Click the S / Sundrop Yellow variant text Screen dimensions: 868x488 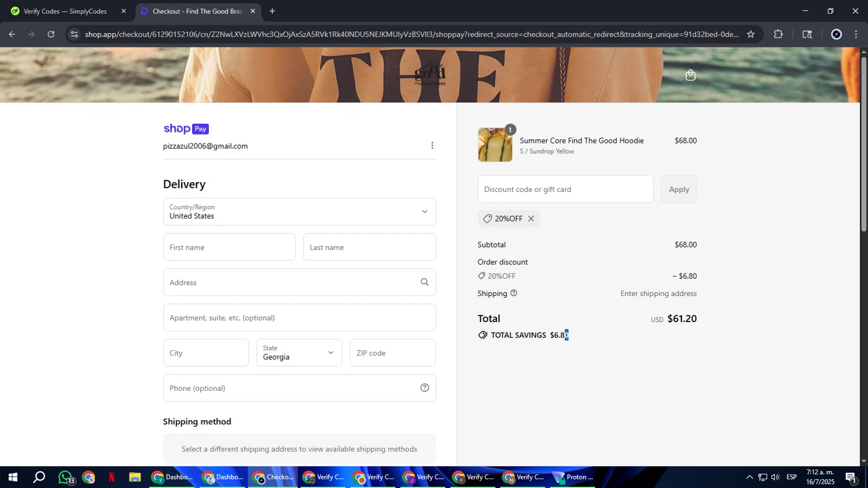(x=547, y=151)
